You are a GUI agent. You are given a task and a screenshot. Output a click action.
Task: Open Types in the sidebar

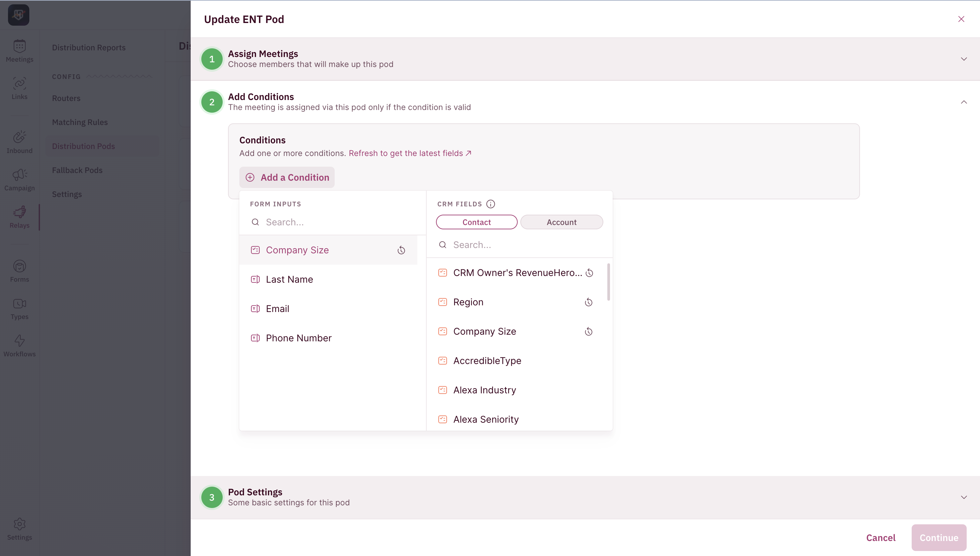(x=19, y=309)
